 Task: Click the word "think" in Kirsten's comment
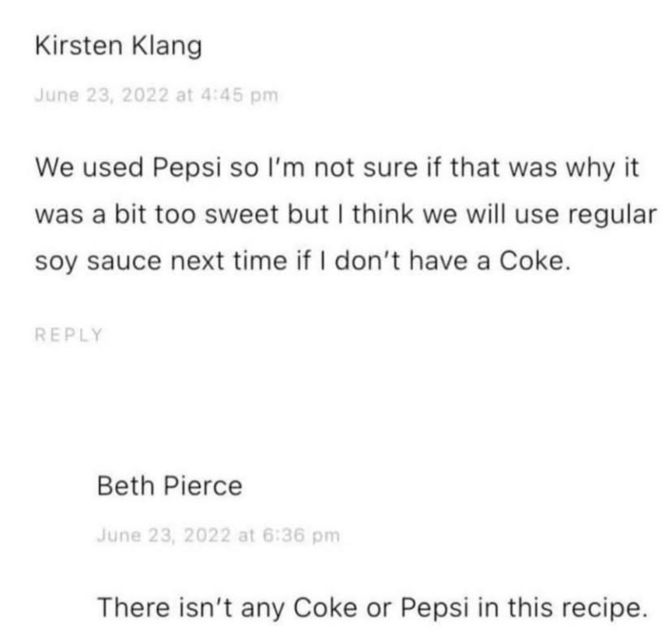click(383, 214)
